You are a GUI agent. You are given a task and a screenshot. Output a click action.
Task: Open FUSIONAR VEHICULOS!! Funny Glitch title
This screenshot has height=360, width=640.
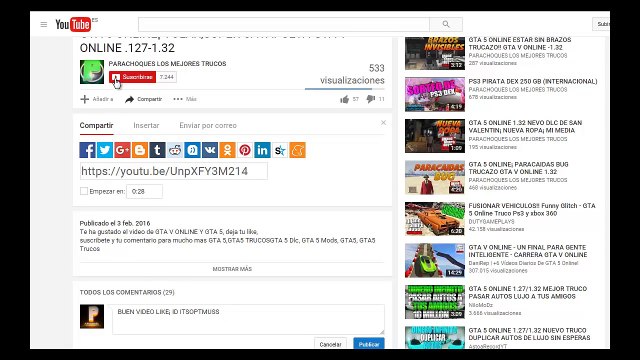point(532,209)
